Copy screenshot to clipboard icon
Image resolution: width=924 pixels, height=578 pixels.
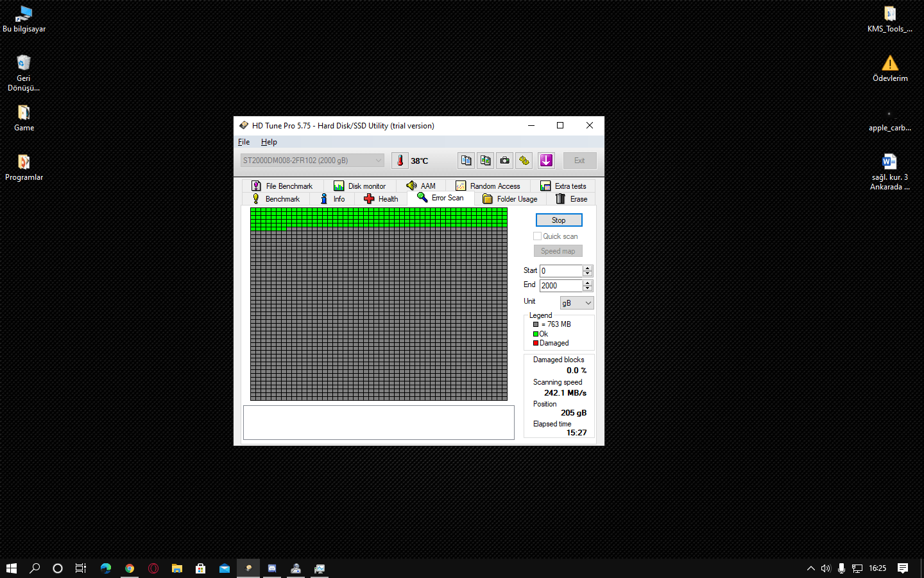point(486,161)
